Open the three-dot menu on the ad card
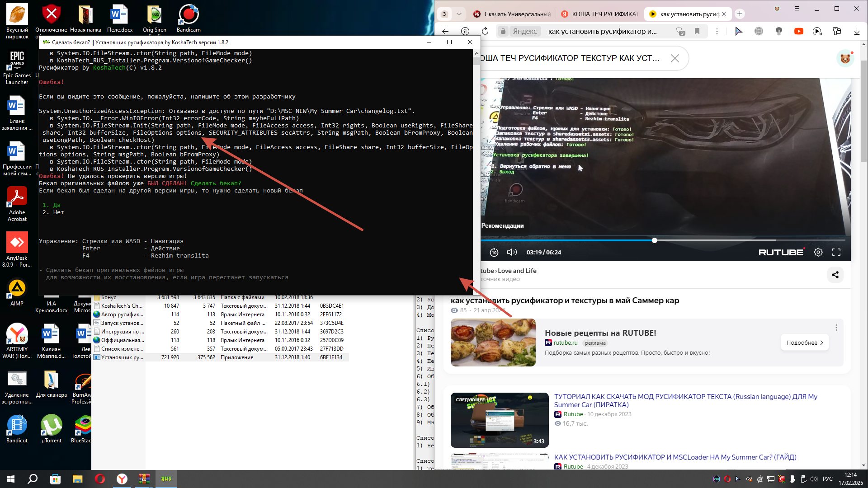The height and width of the screenshot is (488, 868). point(836,328)
